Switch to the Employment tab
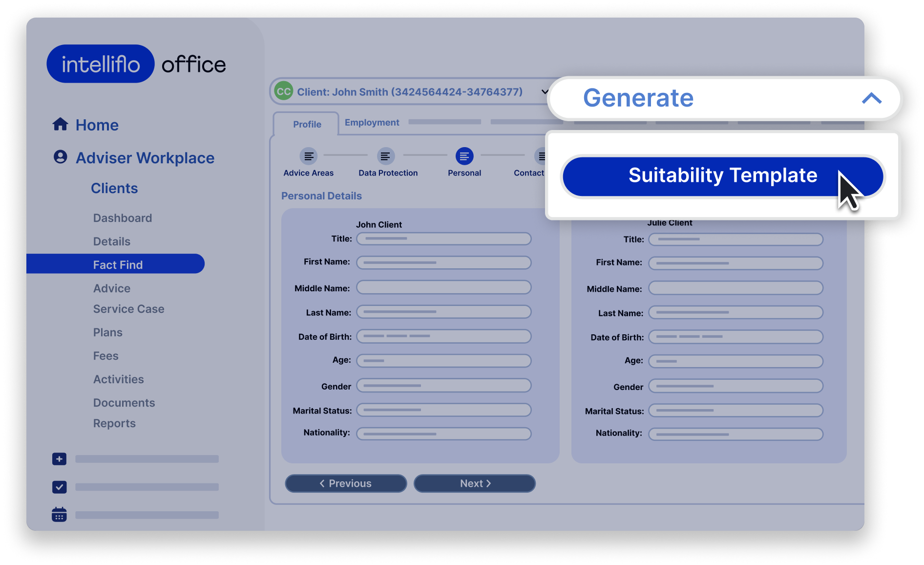The image size is (924, 565). pyautogui.click(x=372, y=122)
